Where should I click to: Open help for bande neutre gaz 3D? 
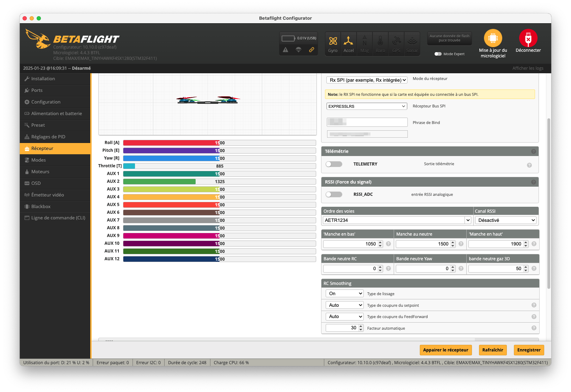(x=534, y=268)
